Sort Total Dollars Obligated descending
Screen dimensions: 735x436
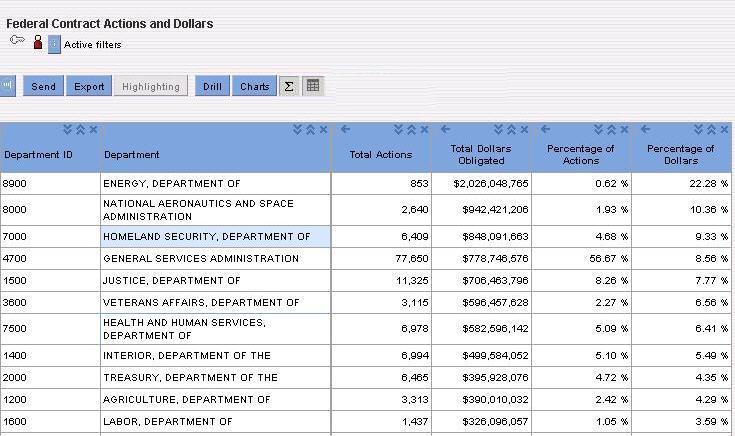[498, 129]
